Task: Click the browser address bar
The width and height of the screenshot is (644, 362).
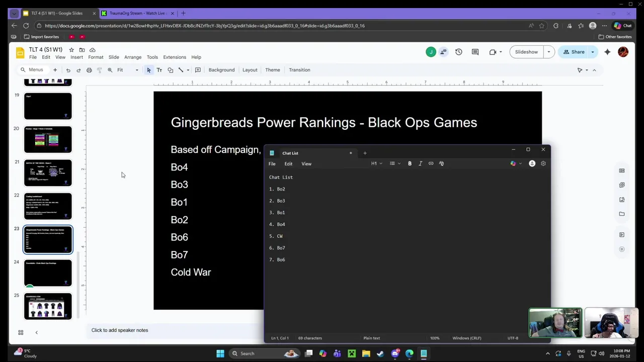Action: coord(282,26)
